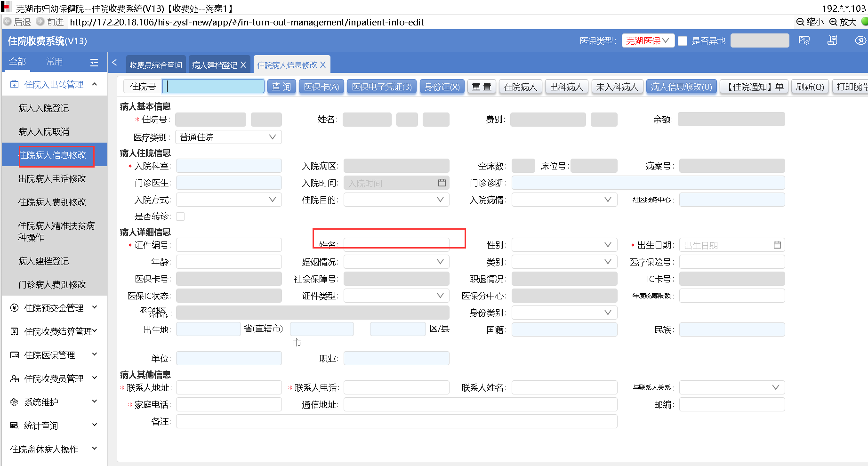Switch to the 常用 sidebar tab
This screenshot has width=868, height=466.
click(x=54, y=62)
